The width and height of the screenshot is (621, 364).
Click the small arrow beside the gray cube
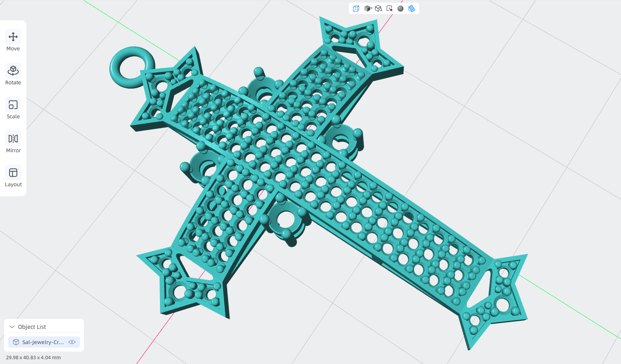click(371, 8)
